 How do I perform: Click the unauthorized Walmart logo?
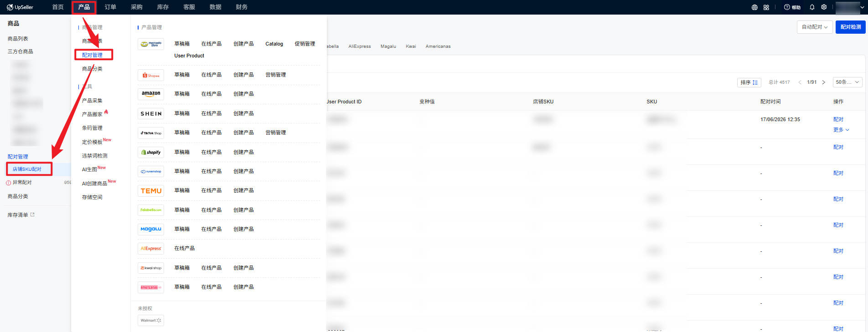point(151,321)
